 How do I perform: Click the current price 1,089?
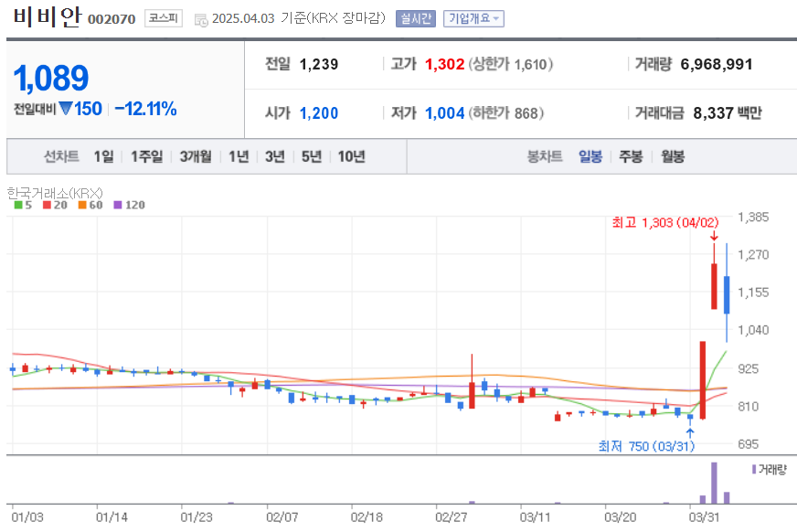51,78
